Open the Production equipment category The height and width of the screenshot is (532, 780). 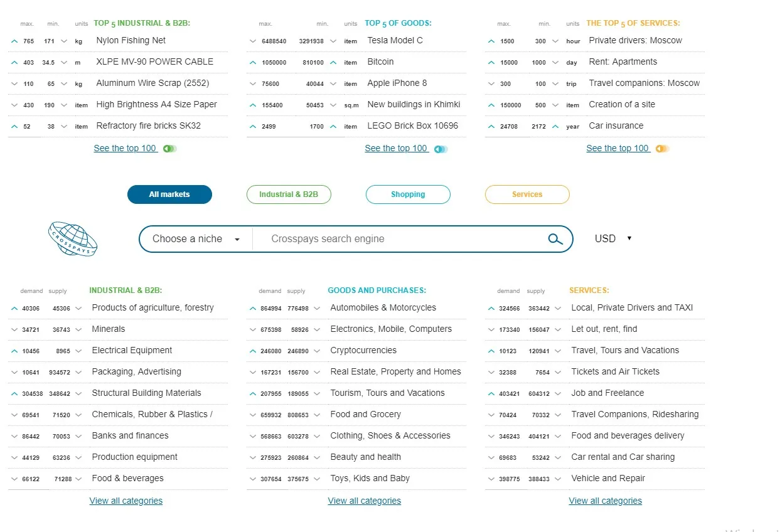pos(134,457)
